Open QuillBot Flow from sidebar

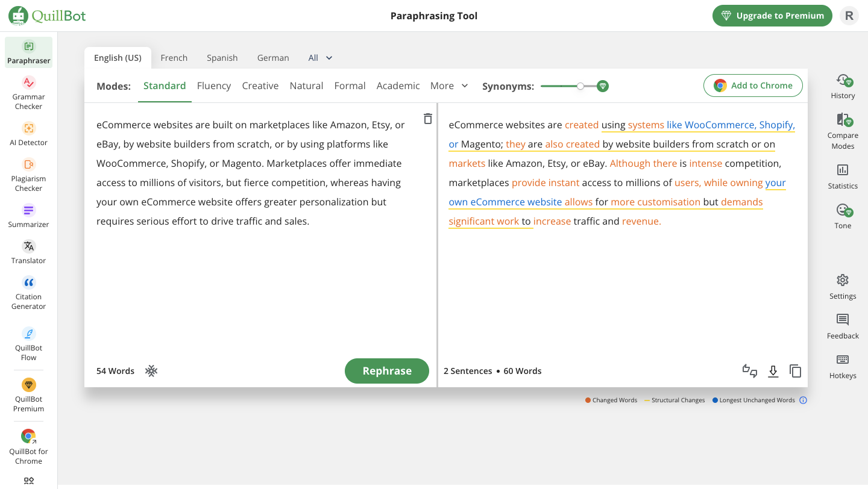29,344
